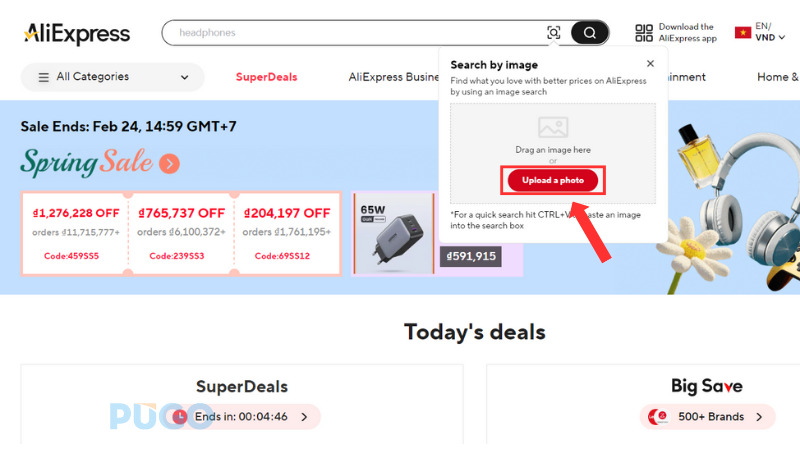Click the Upload a photo button
This screenshot has width=800, height=450.
point(553,180)
